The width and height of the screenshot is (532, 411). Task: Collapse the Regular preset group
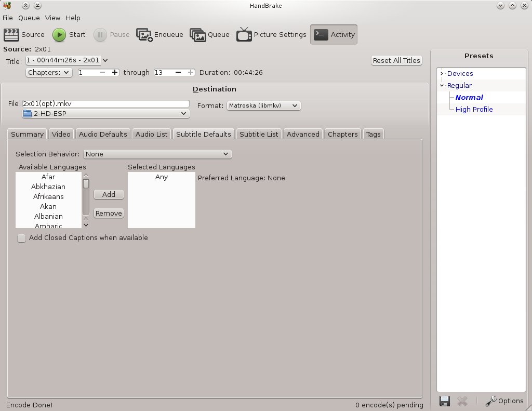pos(442,86)
